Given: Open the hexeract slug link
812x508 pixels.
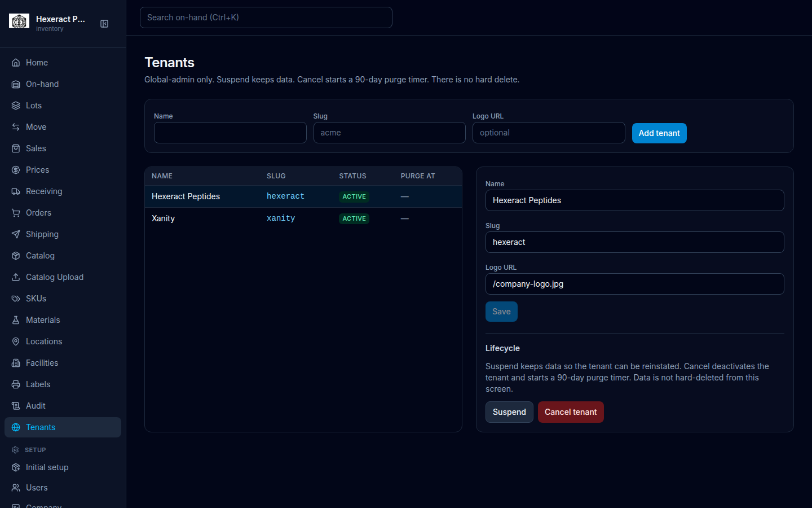Looking at the screenshot, I should coord(285,196).
